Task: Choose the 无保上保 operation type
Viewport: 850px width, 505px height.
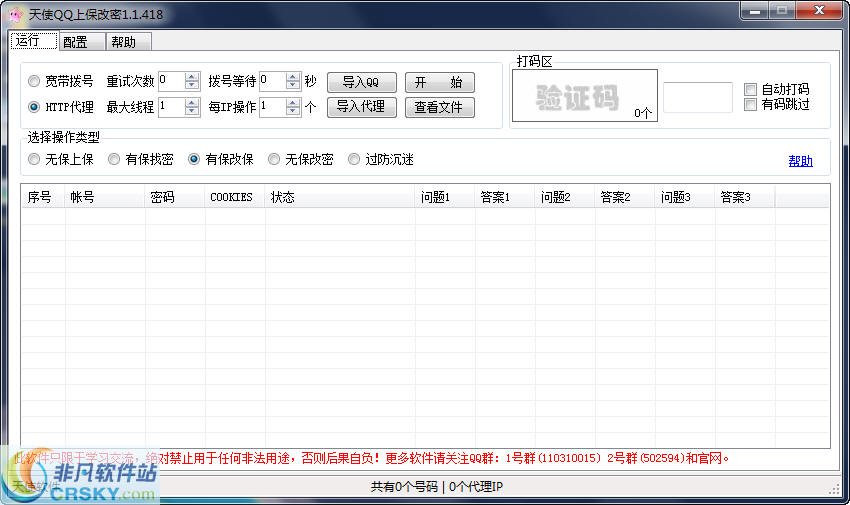Action: click(61, 159)
